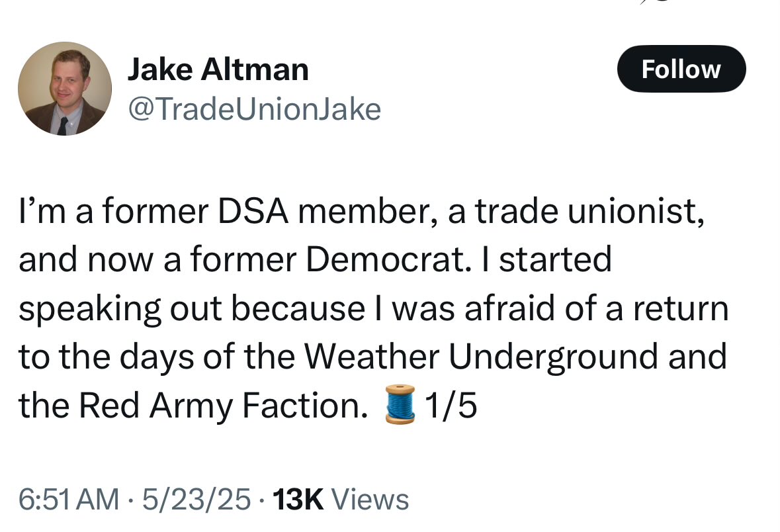This screenshot has width=780, height=532.
Task: Open Jake Altman's profile picture
Action: click(65, 89)
